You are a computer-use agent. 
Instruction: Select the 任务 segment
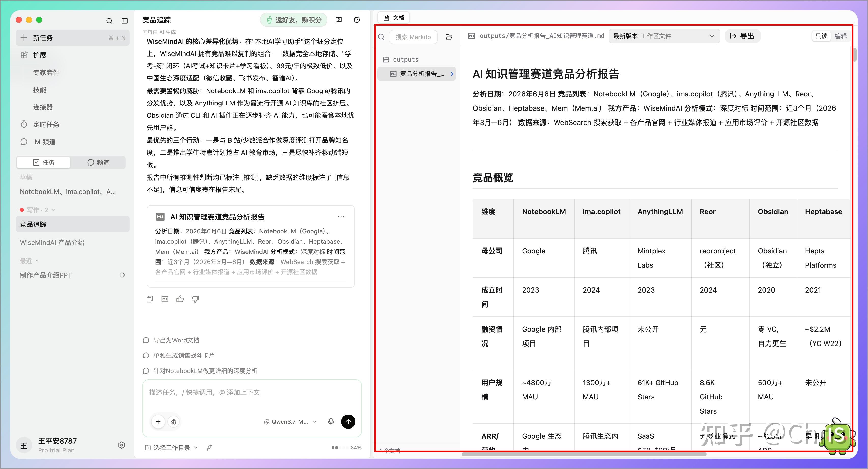pos(44,162)
